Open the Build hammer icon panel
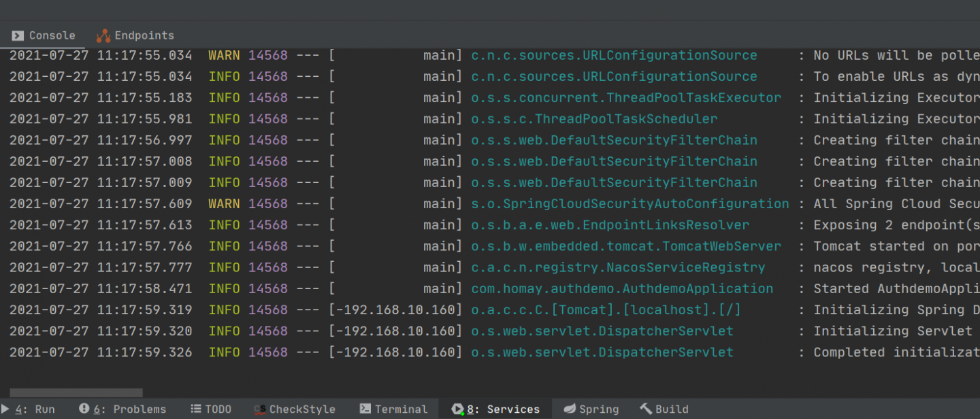 point(646,409)
